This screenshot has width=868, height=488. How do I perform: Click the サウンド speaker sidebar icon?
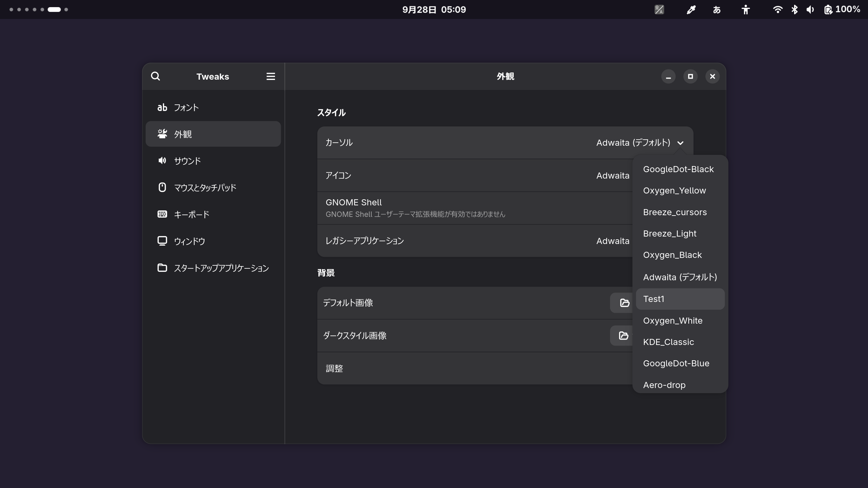(x=162, y=161)
